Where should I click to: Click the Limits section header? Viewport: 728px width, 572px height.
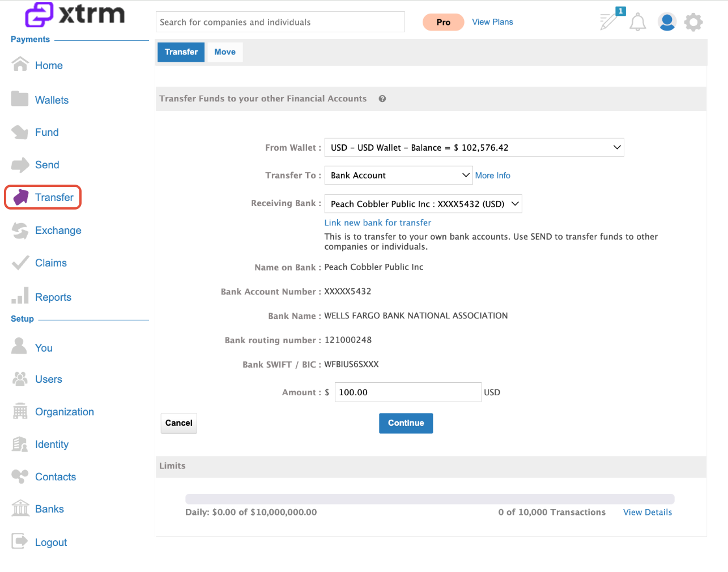(431, 466)
